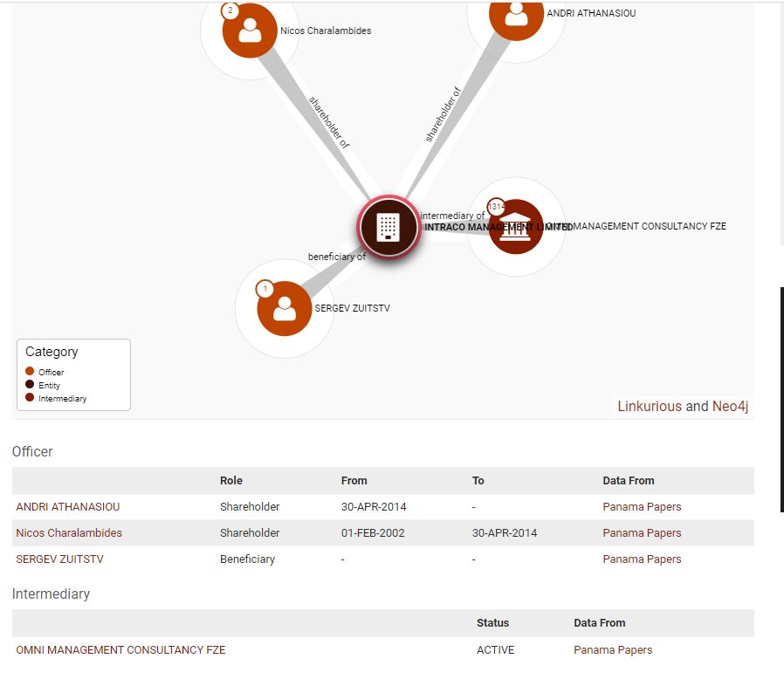The image size is (784, 693).
Task: Click the ANDRI ATHANASIOU officer node icon
Action: tap(516, 14)
